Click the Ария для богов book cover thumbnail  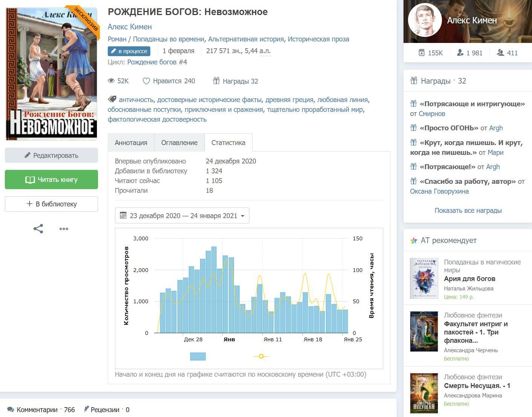point(424,278)
